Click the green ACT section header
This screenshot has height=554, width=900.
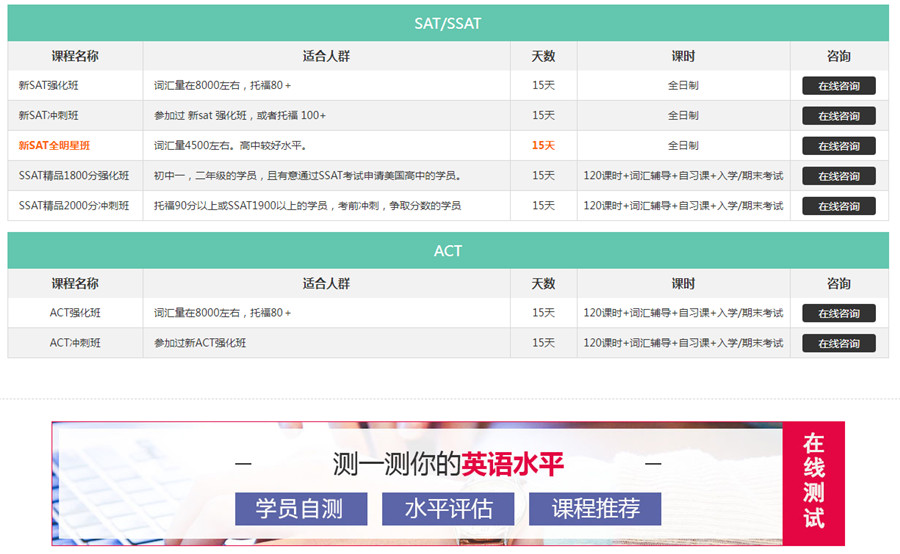tap(448, 250)
